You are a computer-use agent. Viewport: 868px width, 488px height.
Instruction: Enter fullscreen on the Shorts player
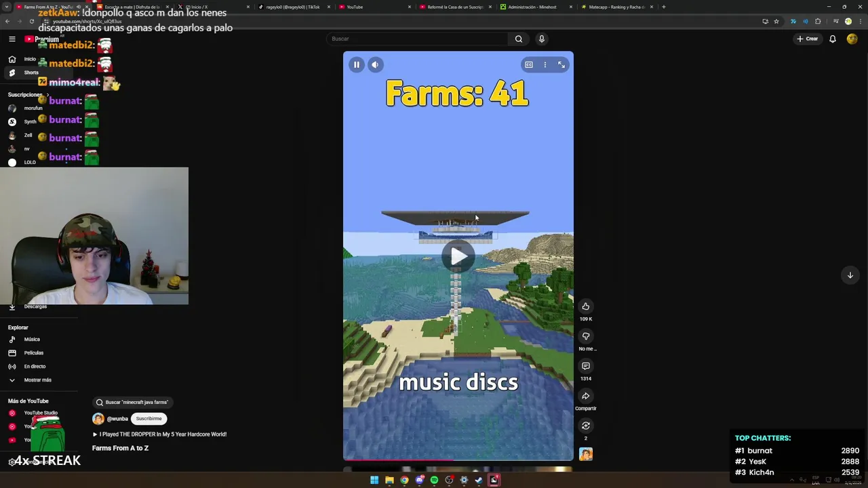[x=561, y=65]
